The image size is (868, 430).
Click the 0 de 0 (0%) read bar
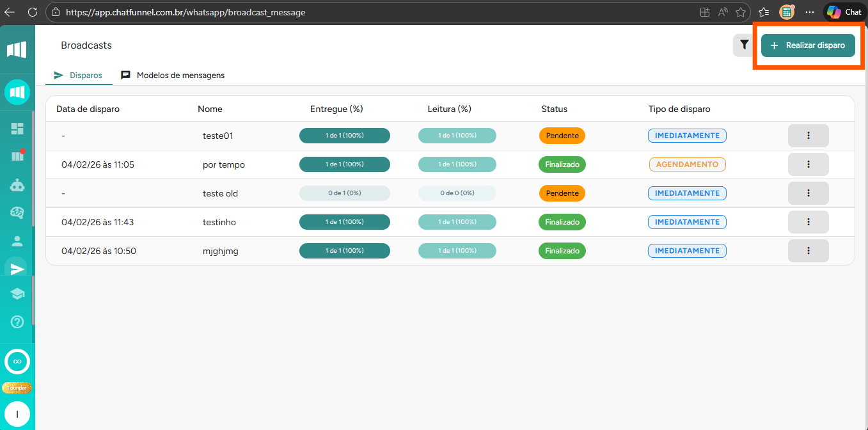(457, 193)
